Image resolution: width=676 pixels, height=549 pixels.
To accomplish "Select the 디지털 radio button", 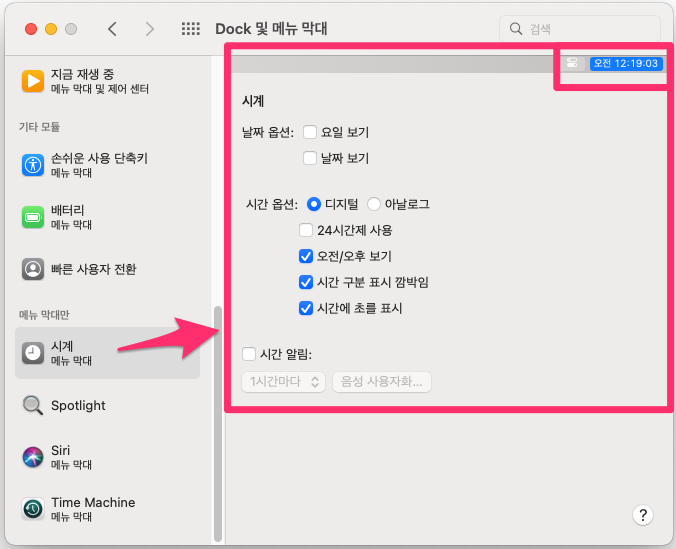I will (x=314, y=204).
